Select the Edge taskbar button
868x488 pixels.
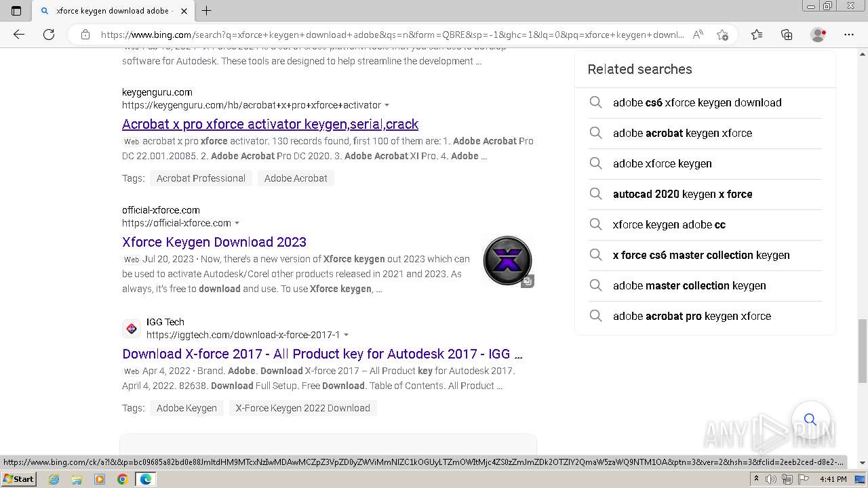point(145,479)
